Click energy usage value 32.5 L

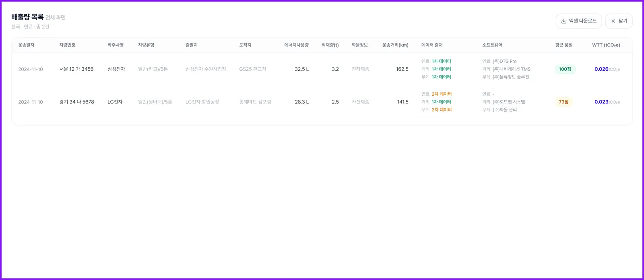[x=301, y=69]
